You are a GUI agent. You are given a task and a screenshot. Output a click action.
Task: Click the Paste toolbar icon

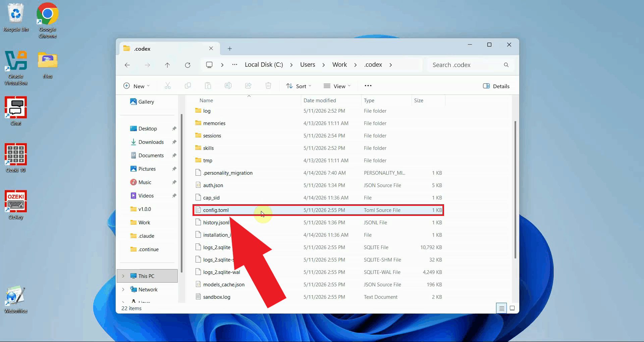(208, 86)
